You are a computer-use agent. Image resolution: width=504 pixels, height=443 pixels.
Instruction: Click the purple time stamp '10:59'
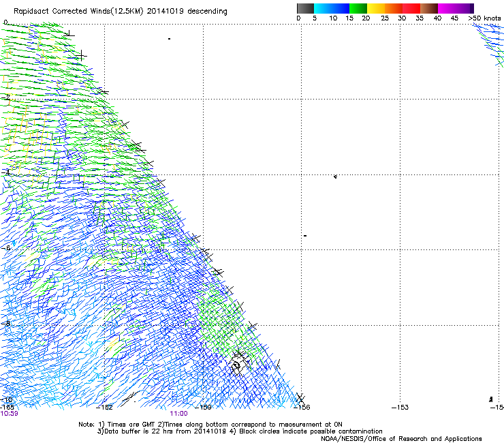click(x=9, y=414)
